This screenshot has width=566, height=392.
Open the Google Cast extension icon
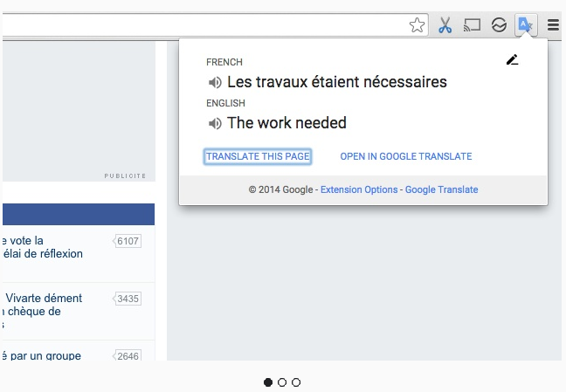pos(472,25)
